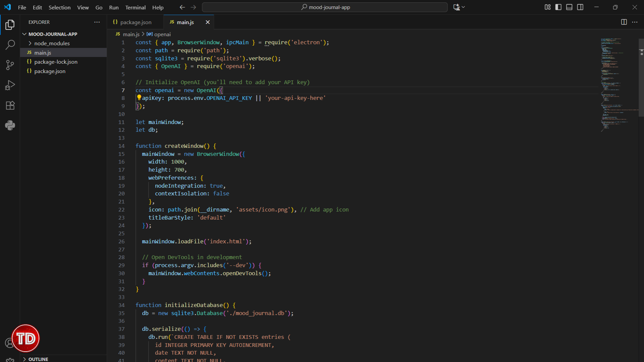Toggle the Secondary Sidebar visibility

[x=580, y=7]
